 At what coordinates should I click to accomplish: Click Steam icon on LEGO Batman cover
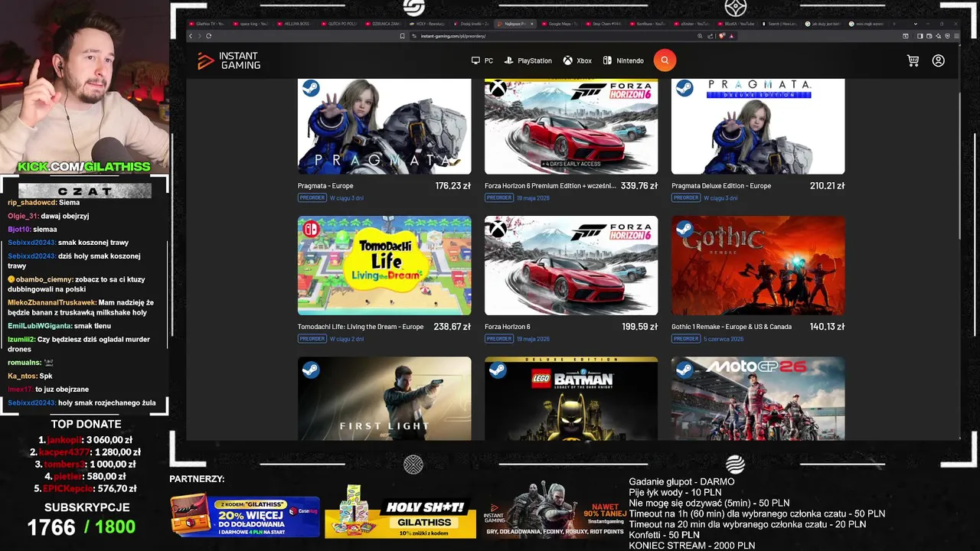(x=498, y=370)
